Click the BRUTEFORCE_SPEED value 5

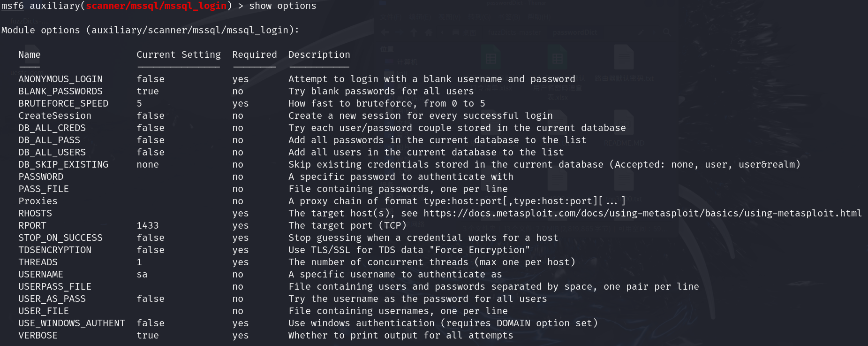click(139, 104)
